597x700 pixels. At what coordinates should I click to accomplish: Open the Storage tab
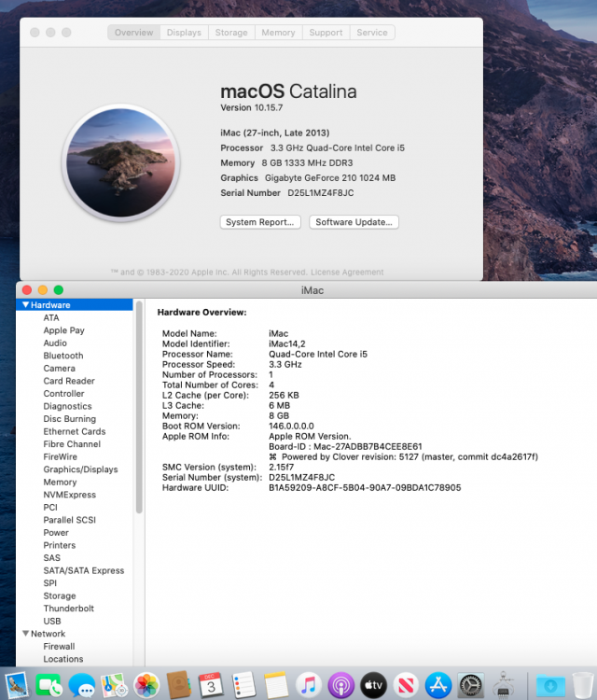231,33
